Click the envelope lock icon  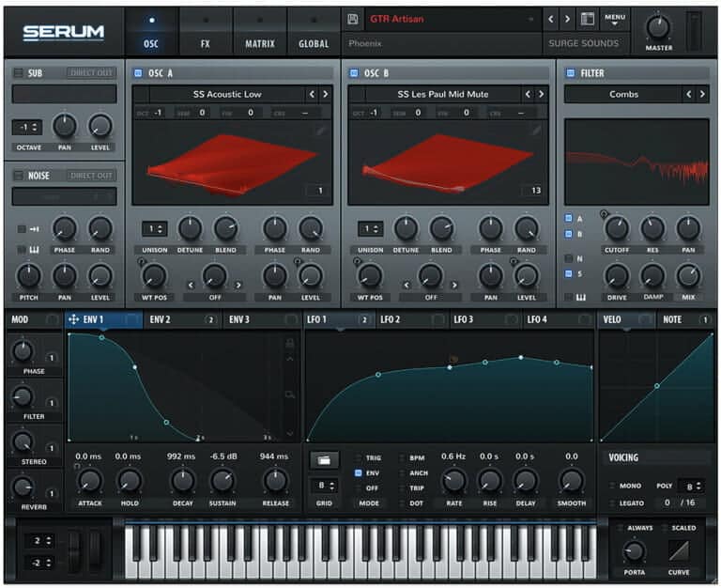(x=290, y=343)
